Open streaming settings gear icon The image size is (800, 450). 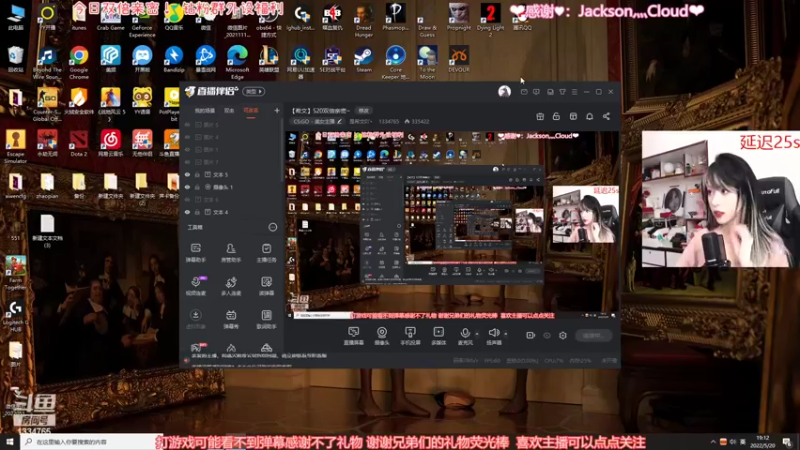coord(563,335)
